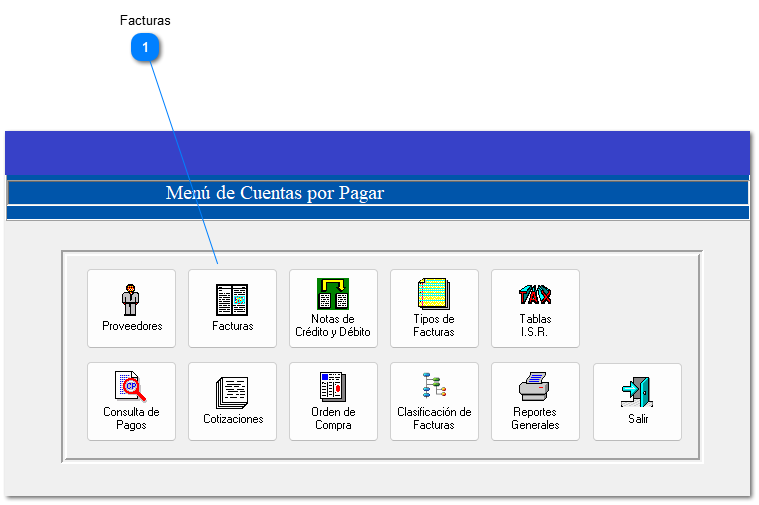Open Reportes Generales printer button

pyautogui.click(x=535, y=401)
